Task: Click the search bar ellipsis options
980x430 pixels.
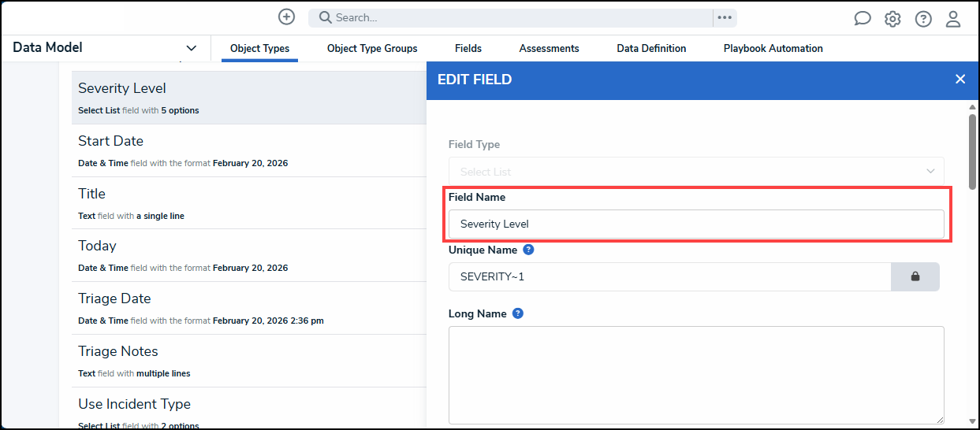Action: pyautogui.click(x=725, y=17)
